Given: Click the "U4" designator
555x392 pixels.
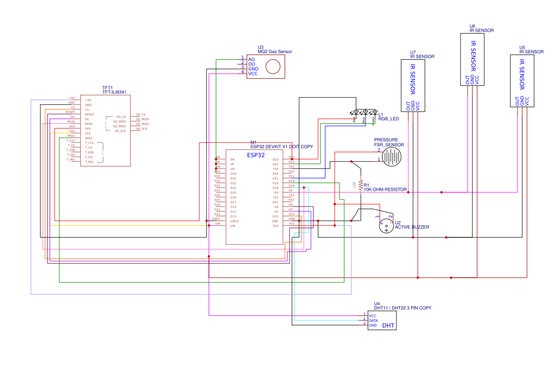Looking at the screenshot, I should coord(377,304).
